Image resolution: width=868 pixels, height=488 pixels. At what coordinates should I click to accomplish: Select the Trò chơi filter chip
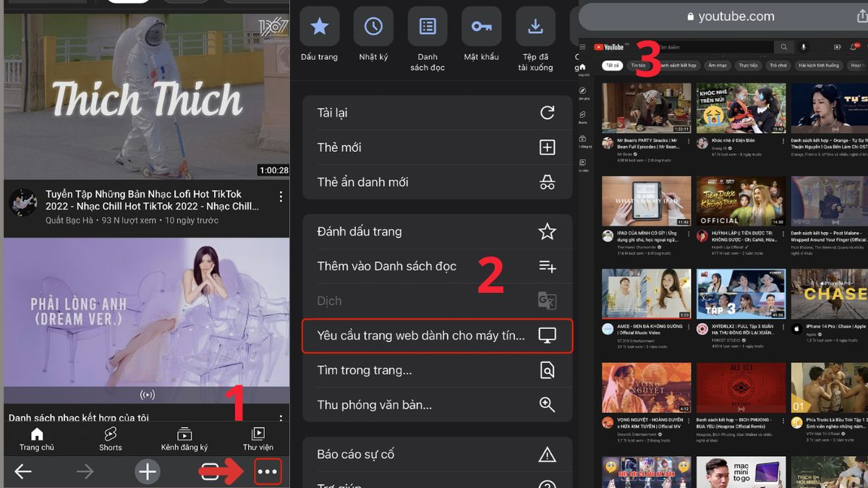(778, 65)
